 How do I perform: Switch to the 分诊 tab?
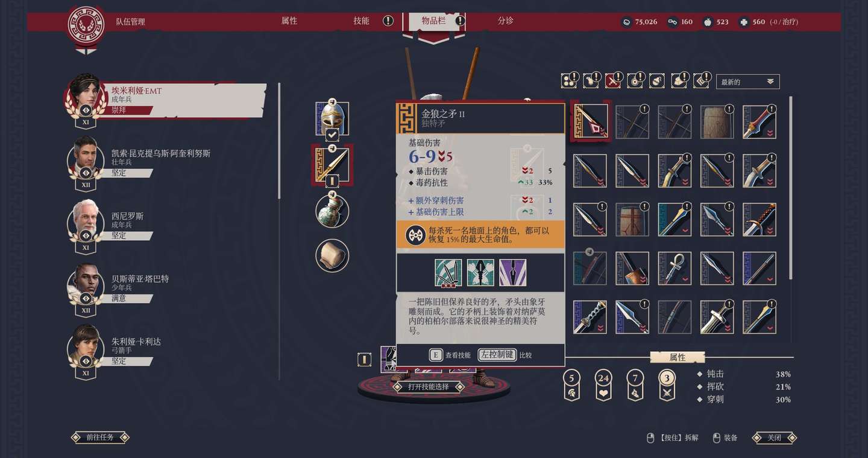[505, 21]
